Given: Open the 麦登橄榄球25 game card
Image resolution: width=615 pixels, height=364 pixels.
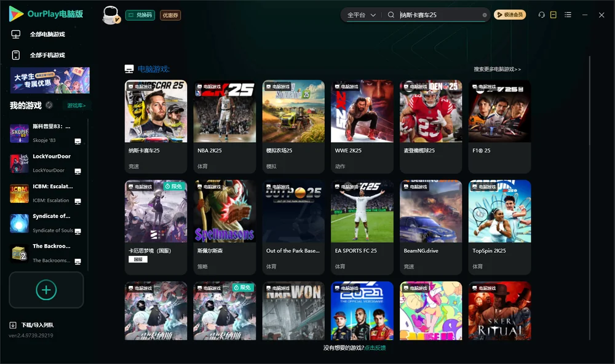Looking at the screenshot, I should point(430,127).
